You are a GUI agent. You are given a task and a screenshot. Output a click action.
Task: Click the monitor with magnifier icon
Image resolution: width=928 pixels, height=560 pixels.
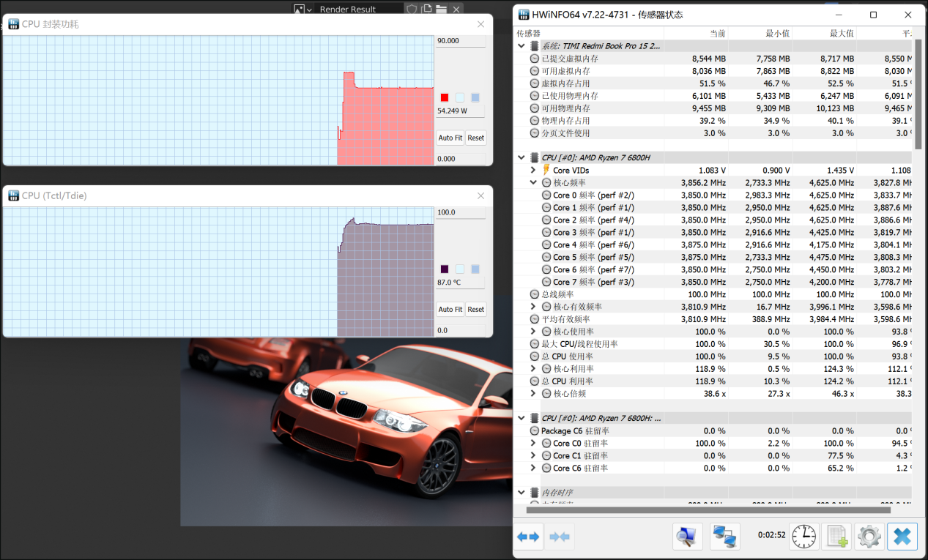(687, 537)
